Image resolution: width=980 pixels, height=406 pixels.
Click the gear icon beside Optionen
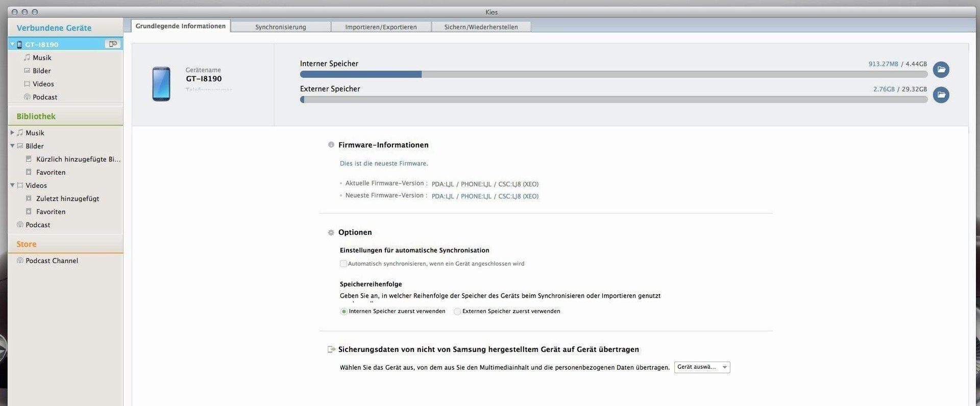coord(331,232)
